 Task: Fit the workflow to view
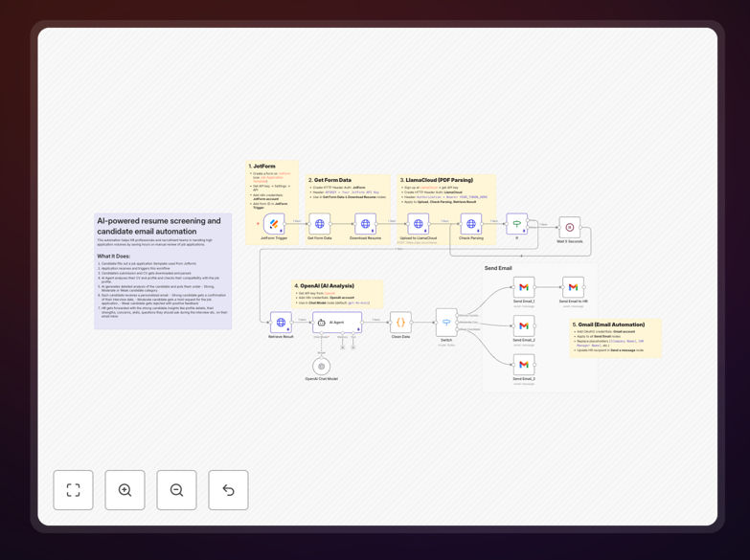click(x=73, y=490)
